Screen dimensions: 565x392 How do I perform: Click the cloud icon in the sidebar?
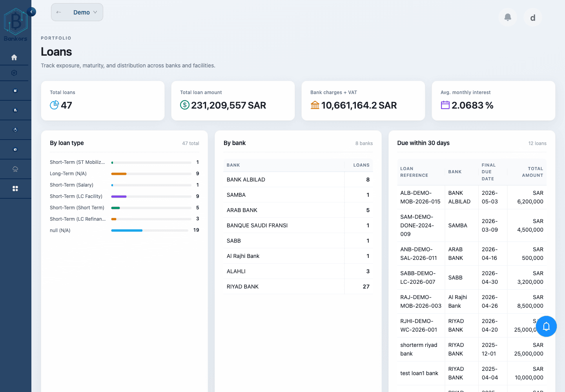15,169
